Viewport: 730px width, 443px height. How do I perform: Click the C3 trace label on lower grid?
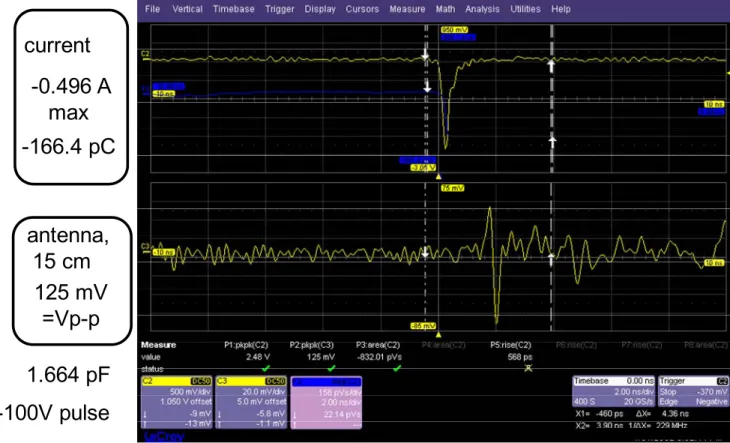pos(145,246)
